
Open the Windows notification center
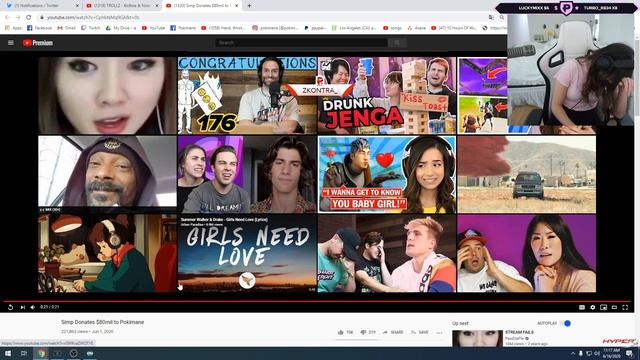(x=629, y=353)
